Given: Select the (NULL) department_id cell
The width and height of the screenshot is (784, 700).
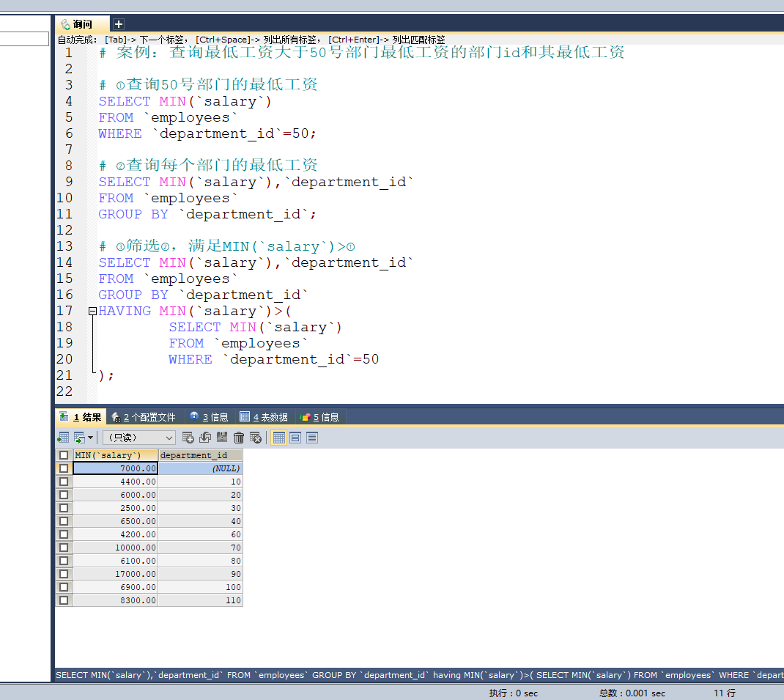Looking at the screenshot, I should pyautogui.click(x=201, y=468).
